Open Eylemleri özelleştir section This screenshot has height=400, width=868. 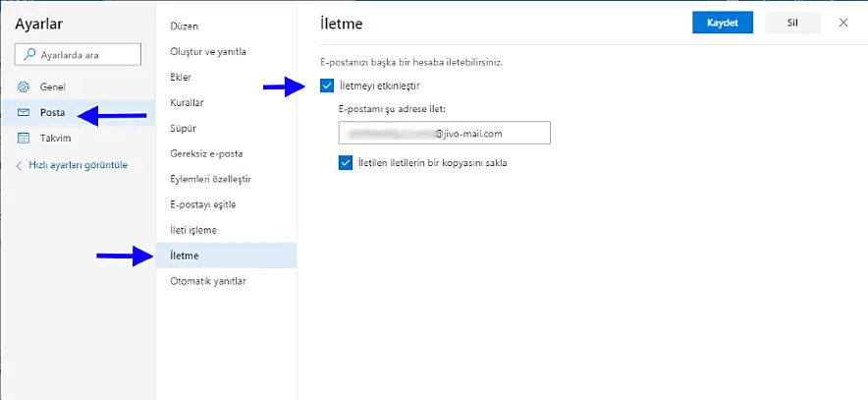pyautogui.click(x=211, y=179)
